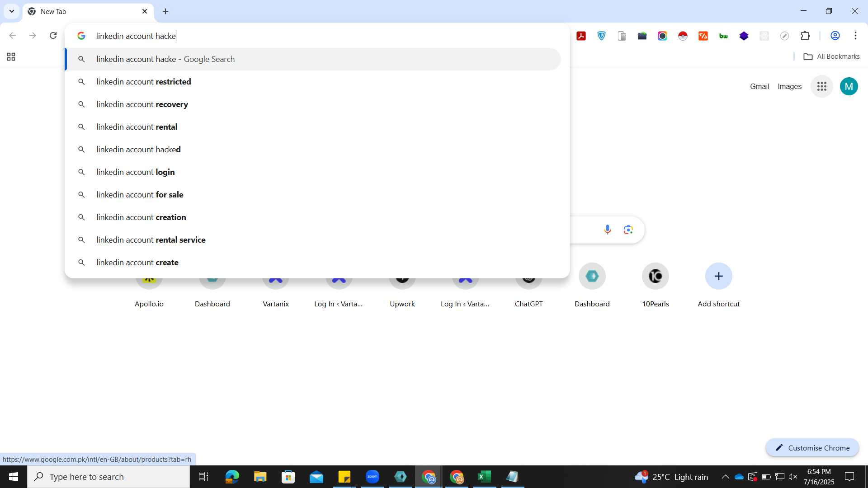Open Microsoft Store from taskbar

click(288, 477)
